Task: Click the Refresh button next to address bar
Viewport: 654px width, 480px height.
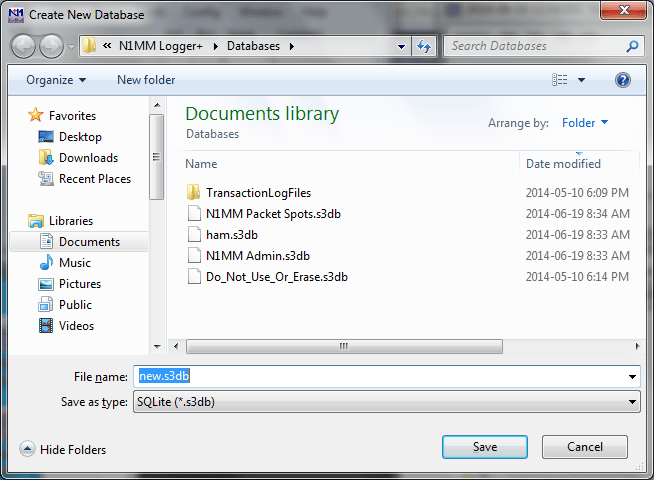Action: pyautogui.click(x=424, y=46)
